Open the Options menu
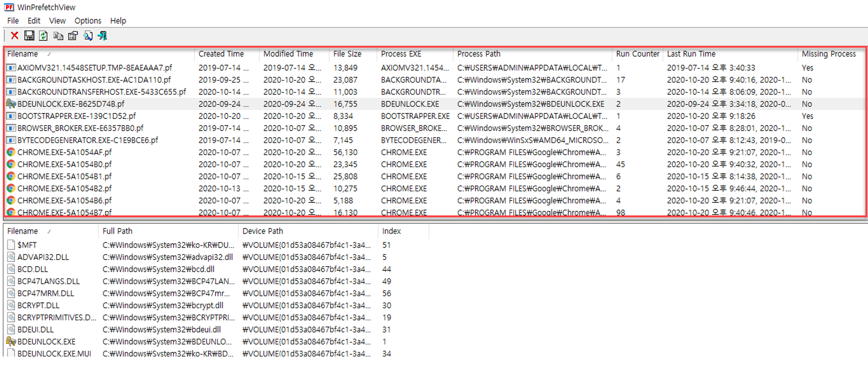This screenshot has width=868, height=379. coord(88,21)
